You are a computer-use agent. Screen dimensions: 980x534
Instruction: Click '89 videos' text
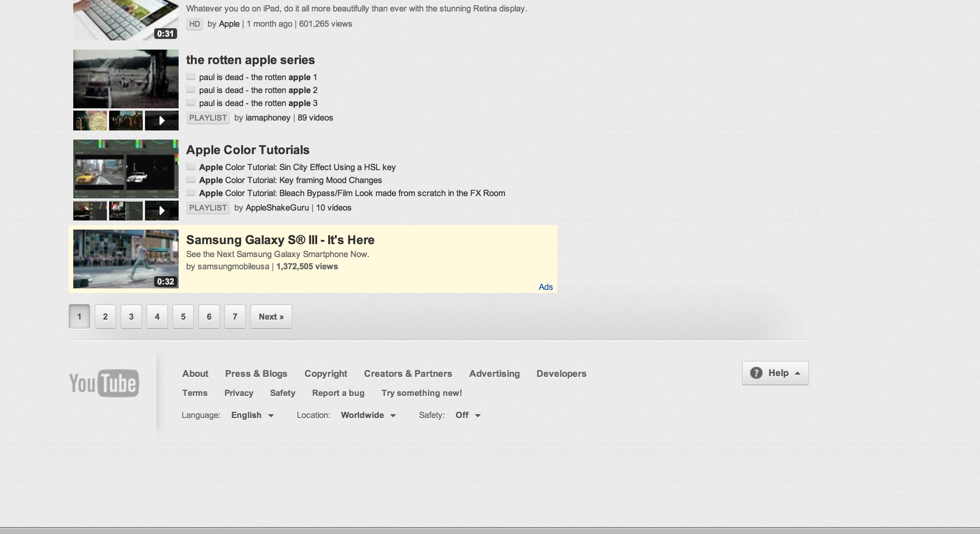pyautogui.click(x=315, y=117)
